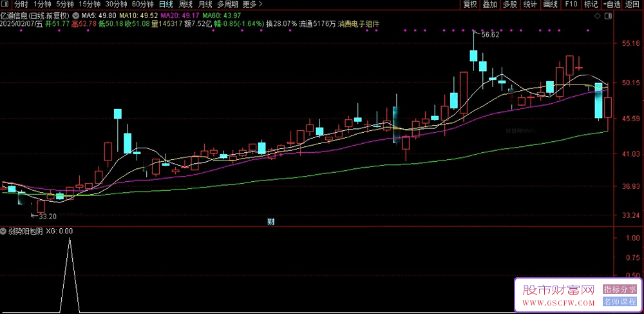Switch to the 15分钟 period tab

click(89, 5)
